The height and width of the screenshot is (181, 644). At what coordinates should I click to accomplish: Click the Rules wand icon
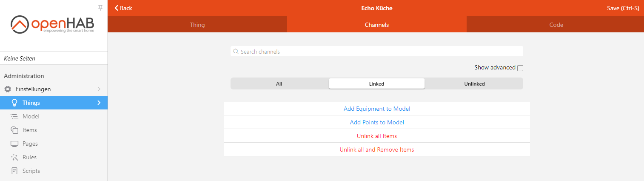coord(14,157)
